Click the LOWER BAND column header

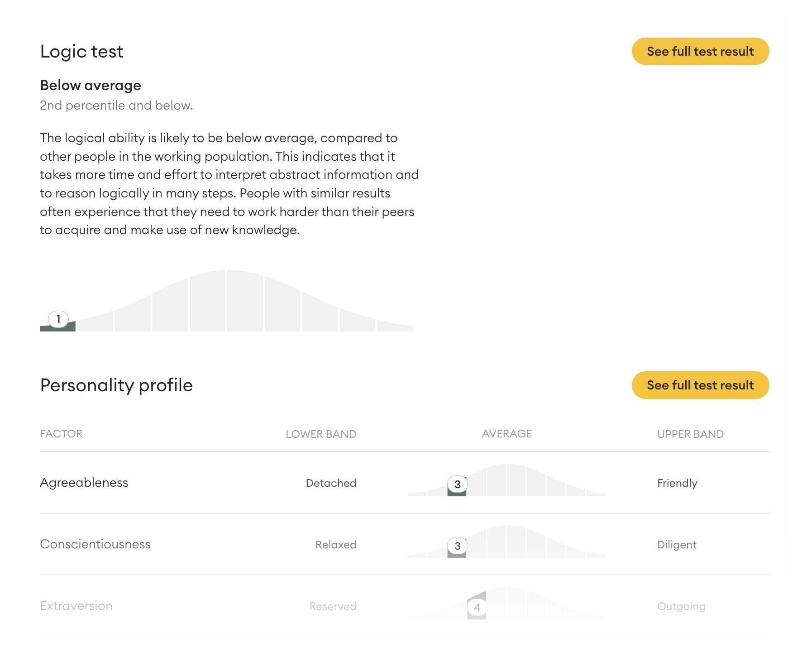321,434
